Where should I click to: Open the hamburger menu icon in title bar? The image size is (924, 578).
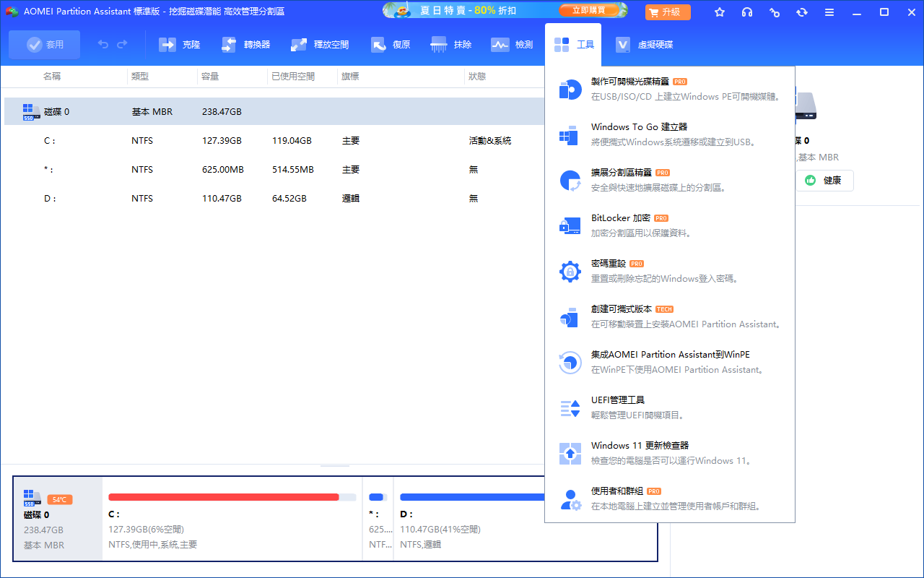(829, 12)
